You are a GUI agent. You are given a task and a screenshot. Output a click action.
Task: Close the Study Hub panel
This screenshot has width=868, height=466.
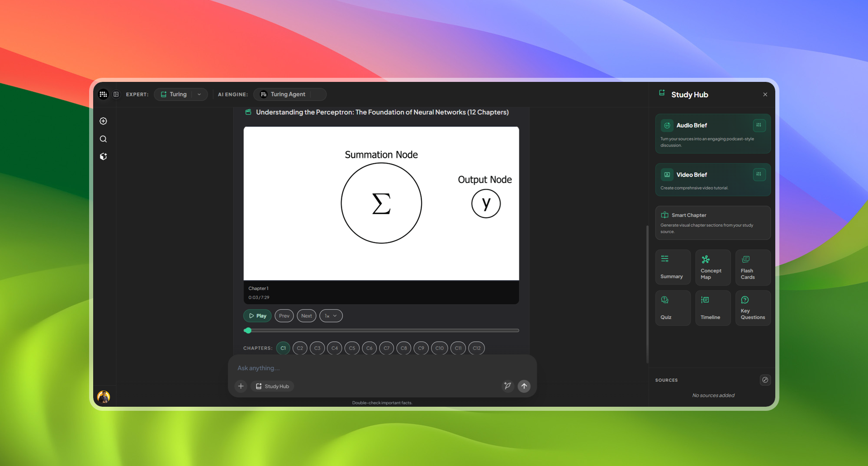[765, 95]
